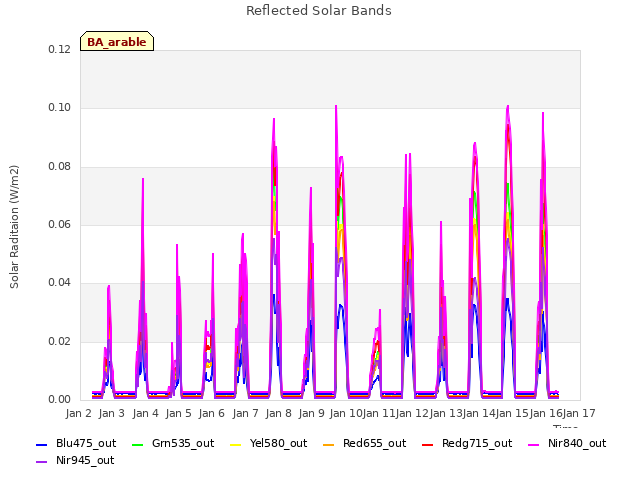Click the purple Nir945_out color swatch
640x480 pixels.
pyautogui.click(x=42, y=462)
